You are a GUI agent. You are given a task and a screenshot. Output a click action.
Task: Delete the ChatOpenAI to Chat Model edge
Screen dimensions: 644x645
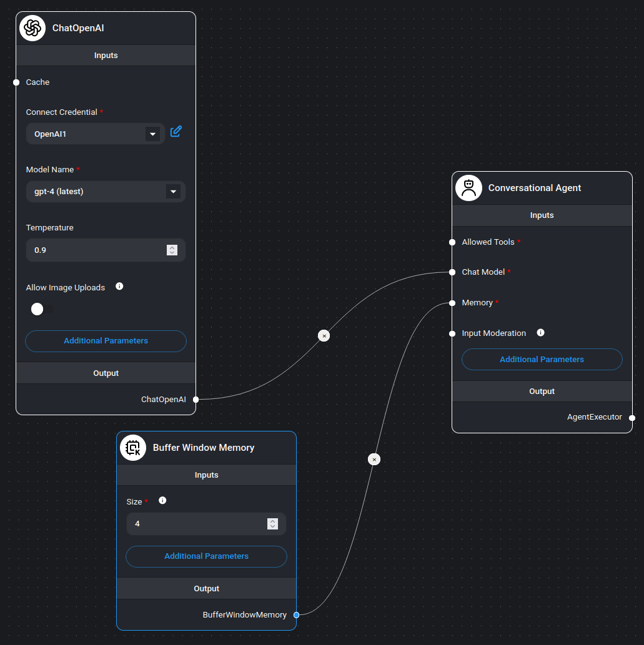324,336
